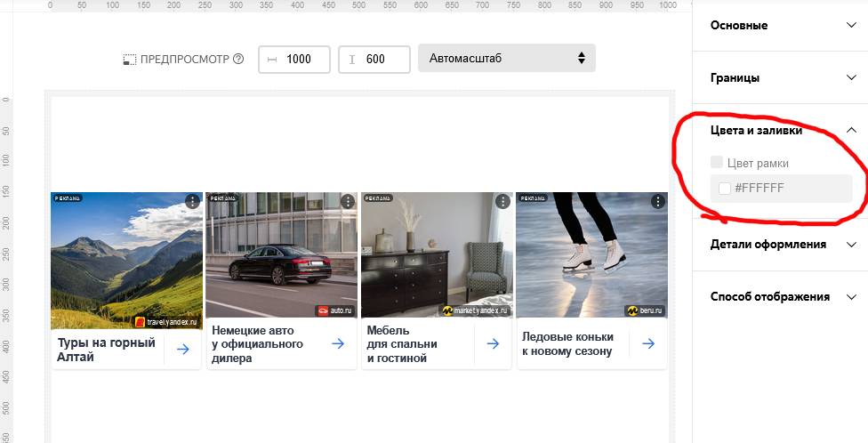Expand the Границы section
868x443 pixels.
click(780, 77)
